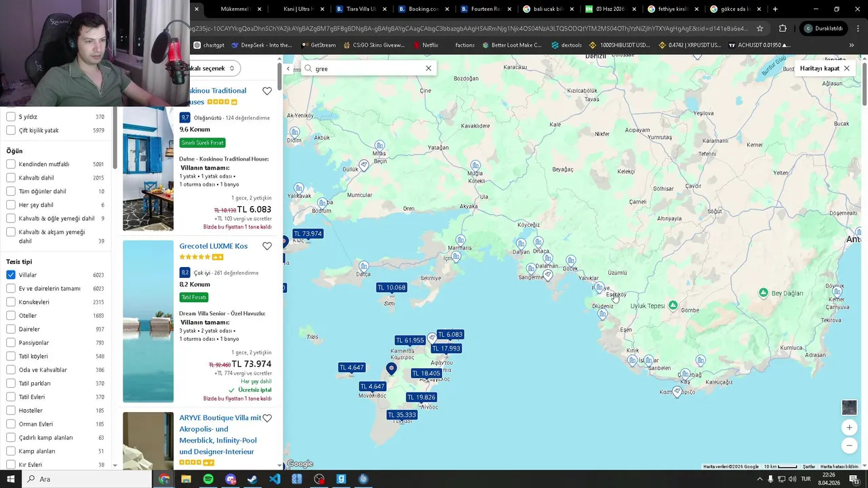The image size is (868, 488).
Task: Open the Duraklatıldı profile button in Chrome
Action: pyautogui.click(x=824, y=28)
